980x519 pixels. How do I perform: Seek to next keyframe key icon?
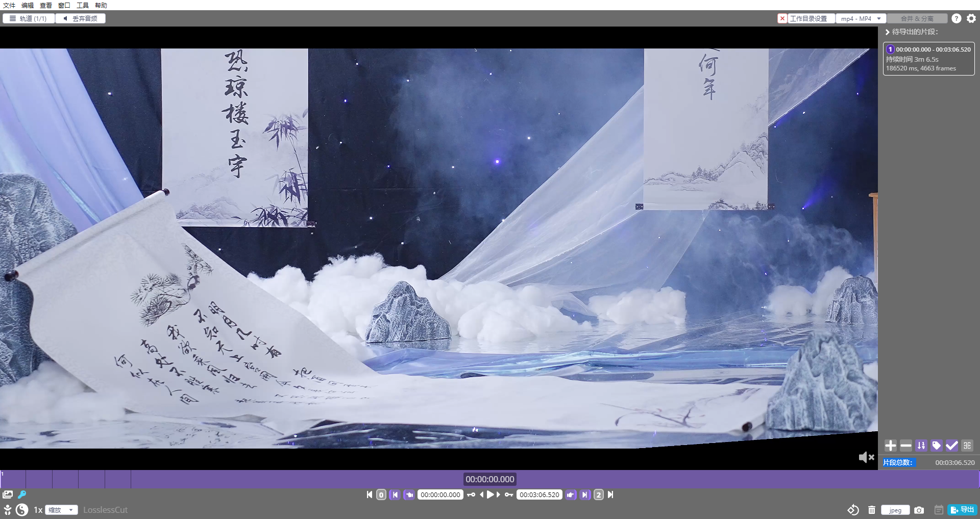(509, 495)
